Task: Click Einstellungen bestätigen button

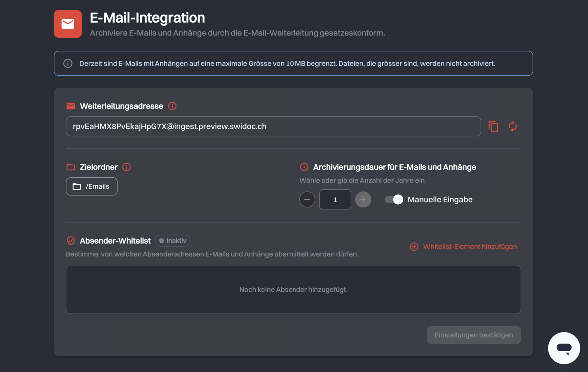Action: tap(474, 335)
